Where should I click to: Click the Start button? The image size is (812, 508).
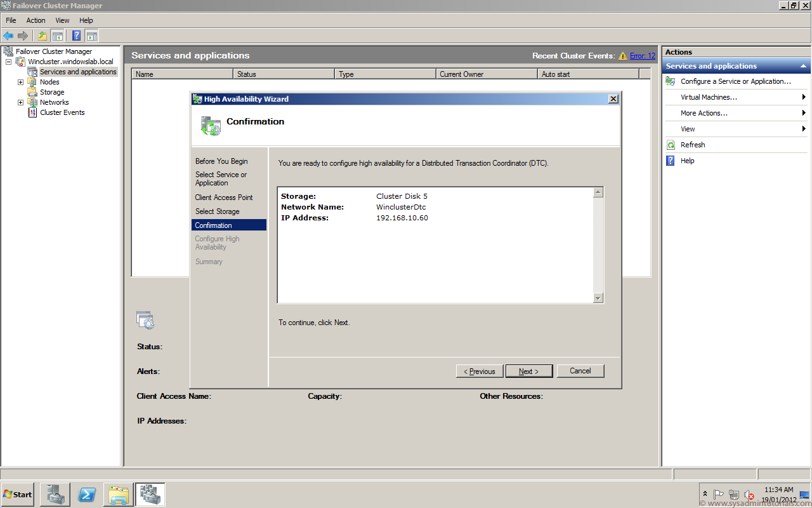pos(17,494)
